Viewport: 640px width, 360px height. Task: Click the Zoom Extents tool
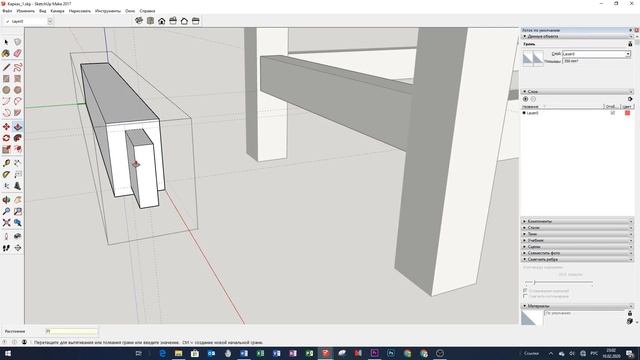(6, 223)
